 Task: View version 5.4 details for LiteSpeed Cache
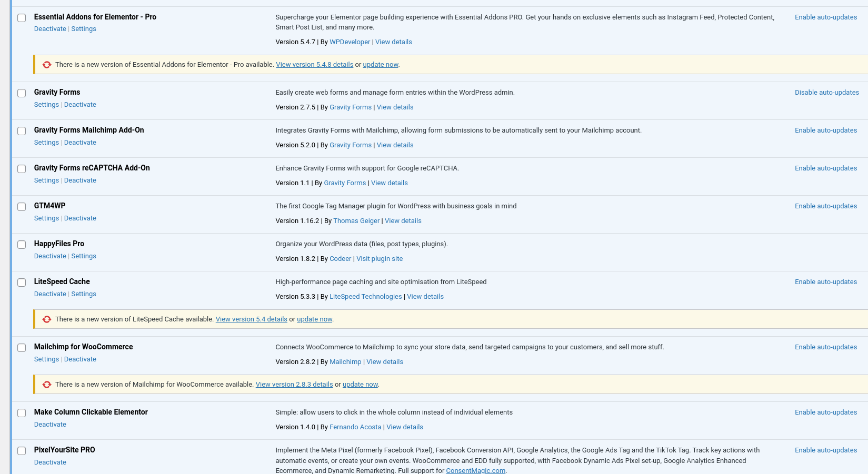pos(251,319)
